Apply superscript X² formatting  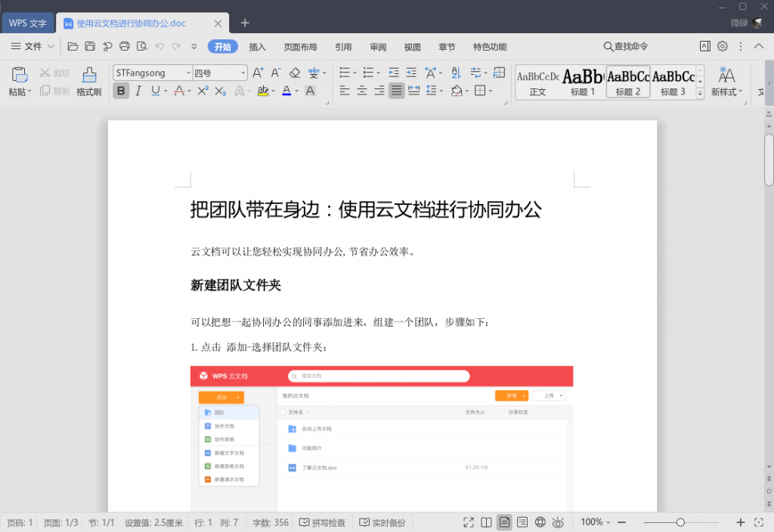click(x=203, y=91)
